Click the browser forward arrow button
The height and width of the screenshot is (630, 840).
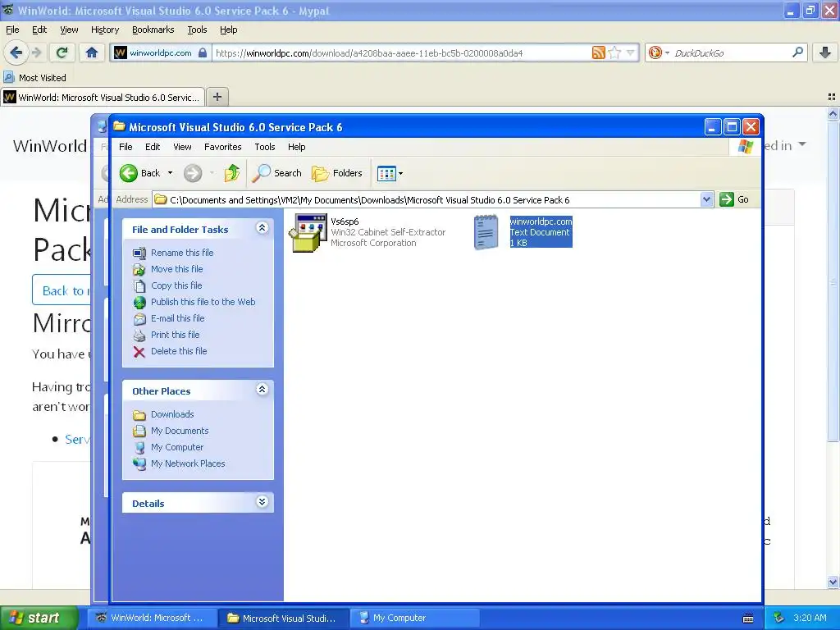click(36, 52)
